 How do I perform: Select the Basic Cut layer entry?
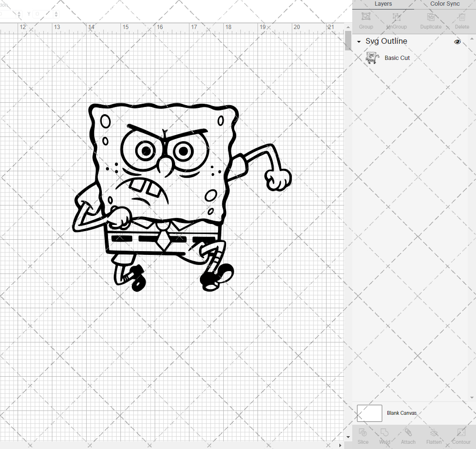point(397,58)
